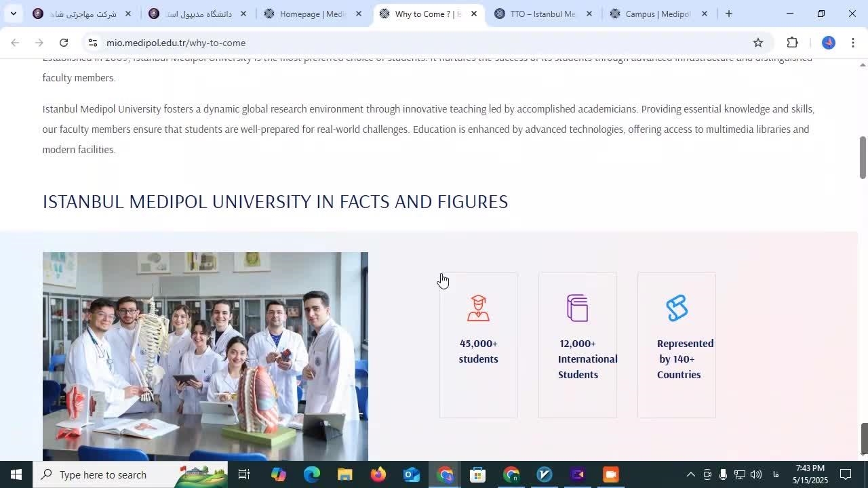Open a new browser tab

(728, 14)
